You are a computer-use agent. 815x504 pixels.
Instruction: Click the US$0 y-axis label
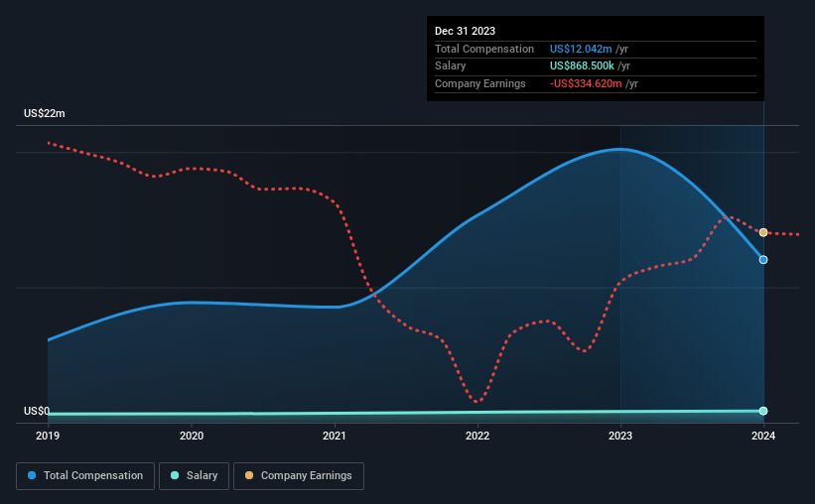click(37, 411)
